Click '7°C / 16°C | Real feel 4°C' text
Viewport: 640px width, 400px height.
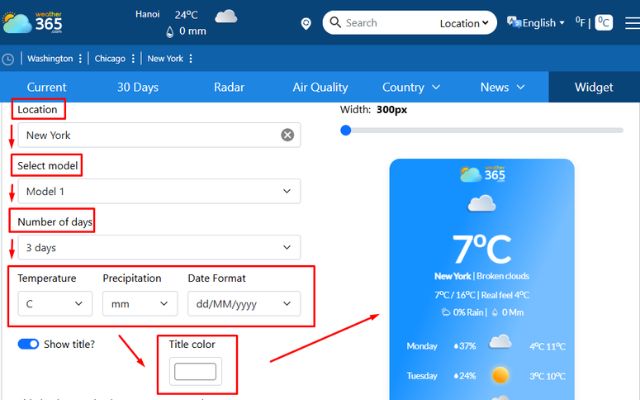pyautogui.click(x=482, y=295)
